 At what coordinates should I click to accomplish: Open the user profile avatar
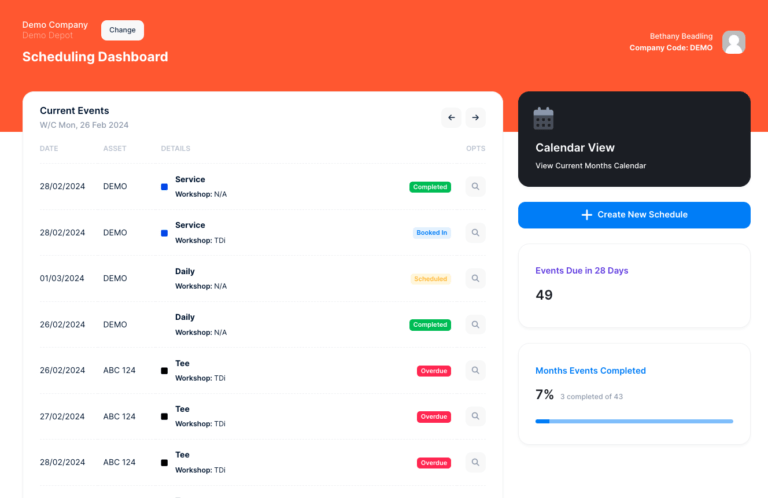[x=734, y=42]
